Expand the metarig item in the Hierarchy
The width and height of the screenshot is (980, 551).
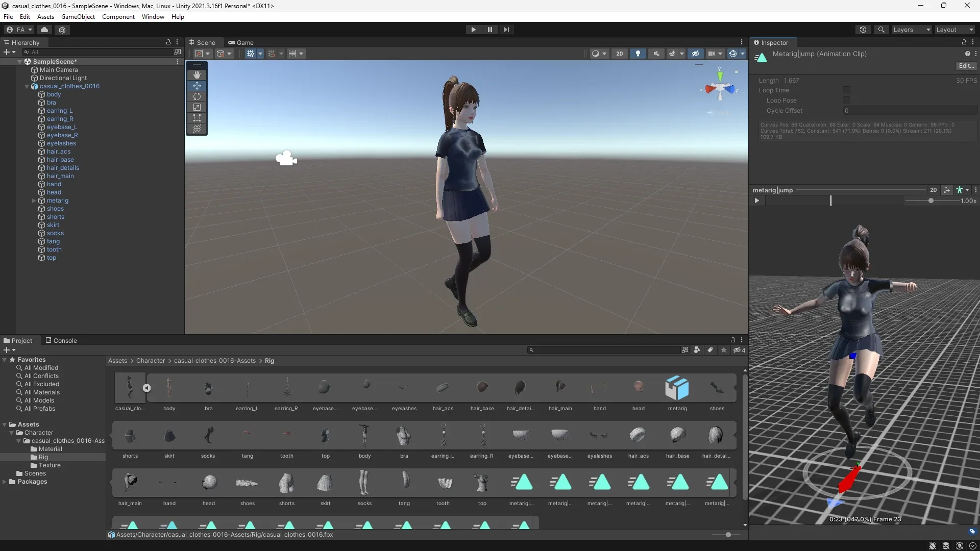[34, 201]
